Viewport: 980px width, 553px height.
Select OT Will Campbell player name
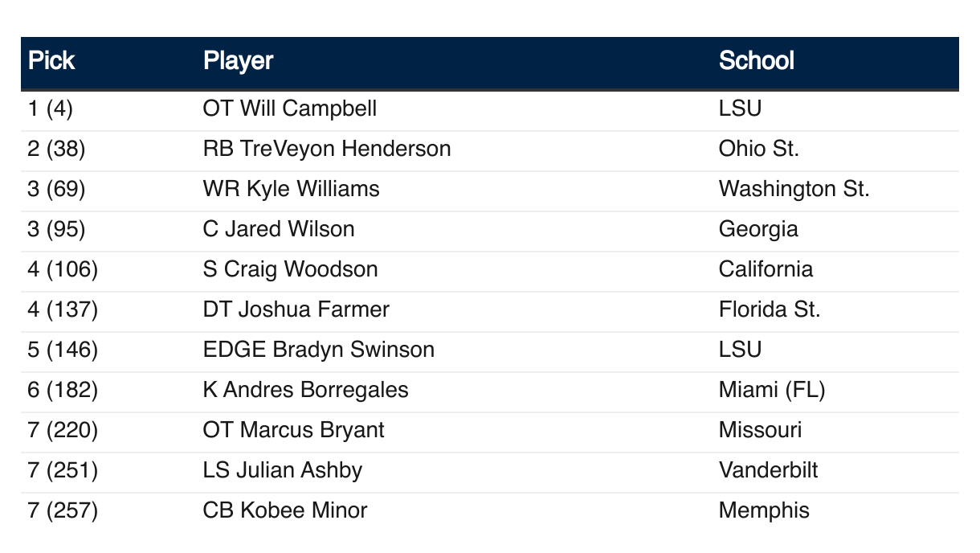tap(290, 109)
